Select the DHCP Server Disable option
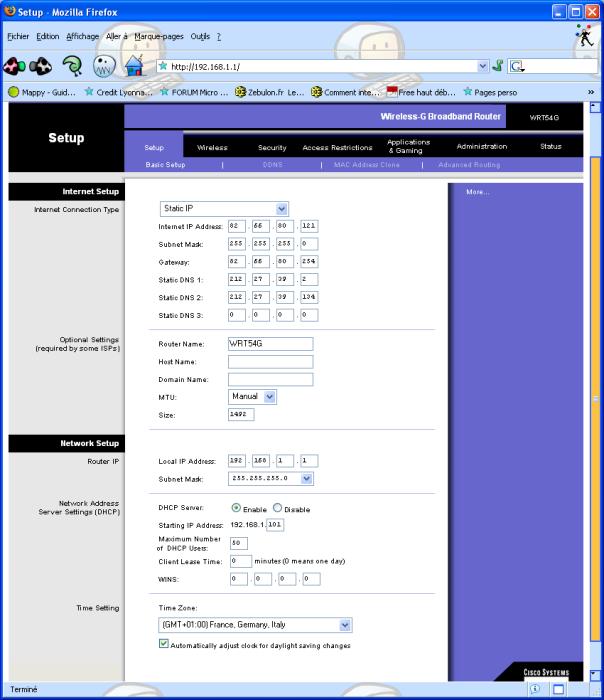The height and width of the screenshot is (700, 604). point(277,508)
